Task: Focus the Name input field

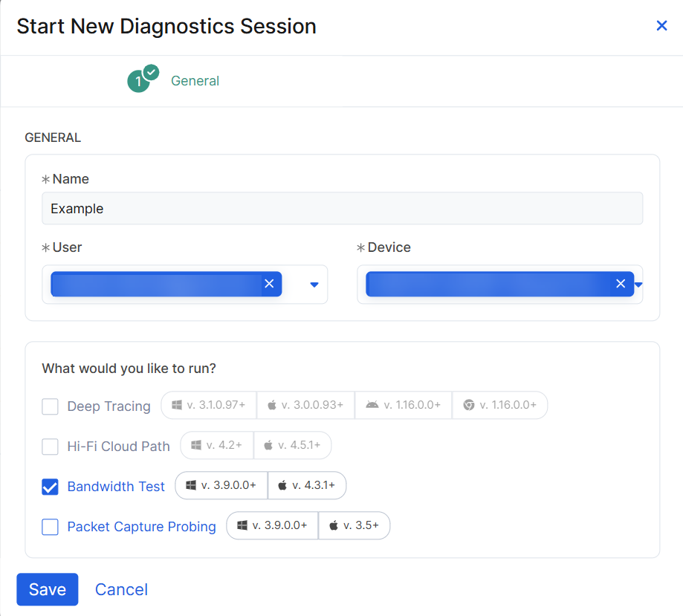Action: coord(342,209)
